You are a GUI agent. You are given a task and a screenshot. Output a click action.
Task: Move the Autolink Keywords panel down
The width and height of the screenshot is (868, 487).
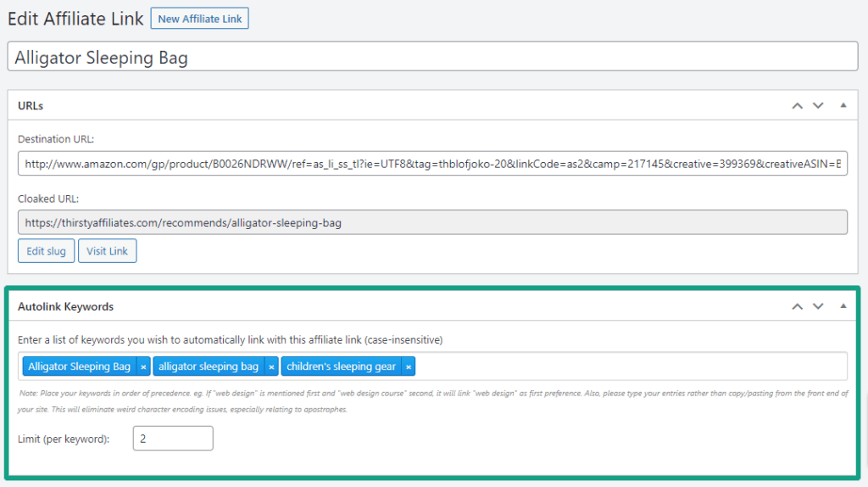[x=818, y=306]
